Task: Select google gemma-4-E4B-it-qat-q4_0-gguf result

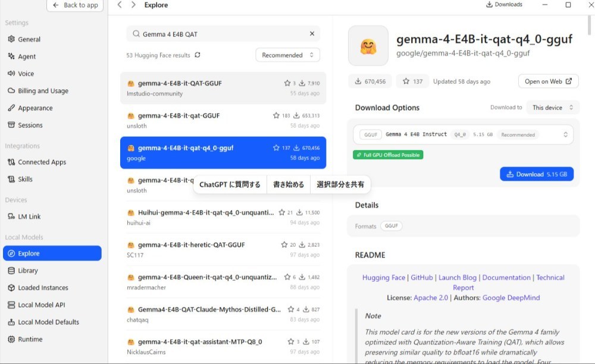Action: click(223, 152)
